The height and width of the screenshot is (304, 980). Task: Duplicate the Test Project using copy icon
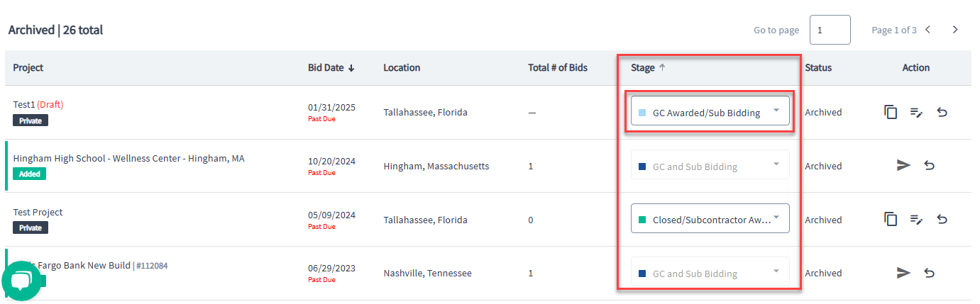891,220
